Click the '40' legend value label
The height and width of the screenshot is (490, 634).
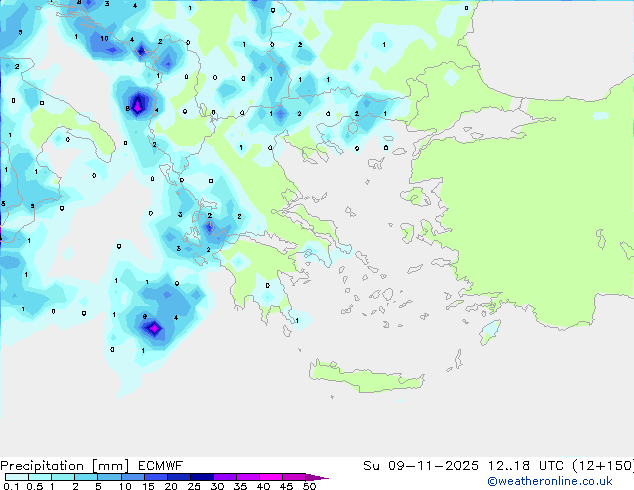(x=263, y=486)
